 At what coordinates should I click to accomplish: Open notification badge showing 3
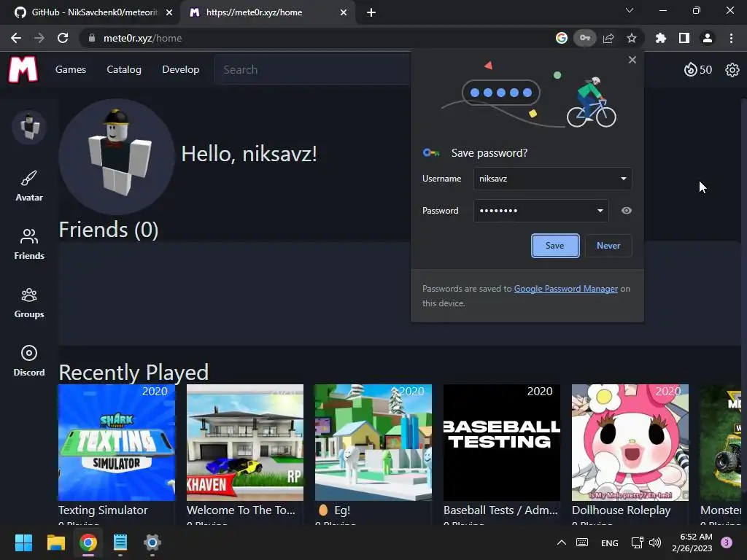click(727, 542)
